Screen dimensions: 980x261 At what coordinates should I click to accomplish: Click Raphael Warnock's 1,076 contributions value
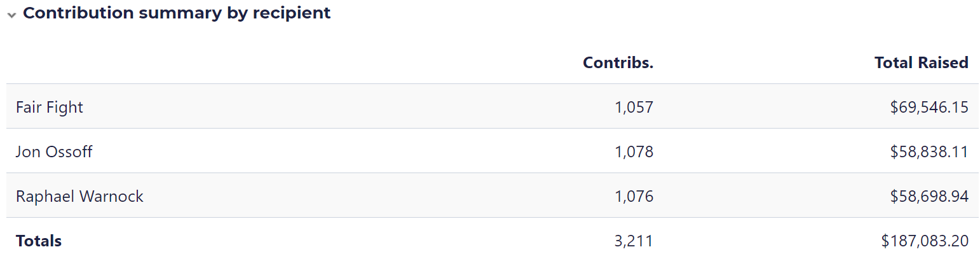point(634,196)
